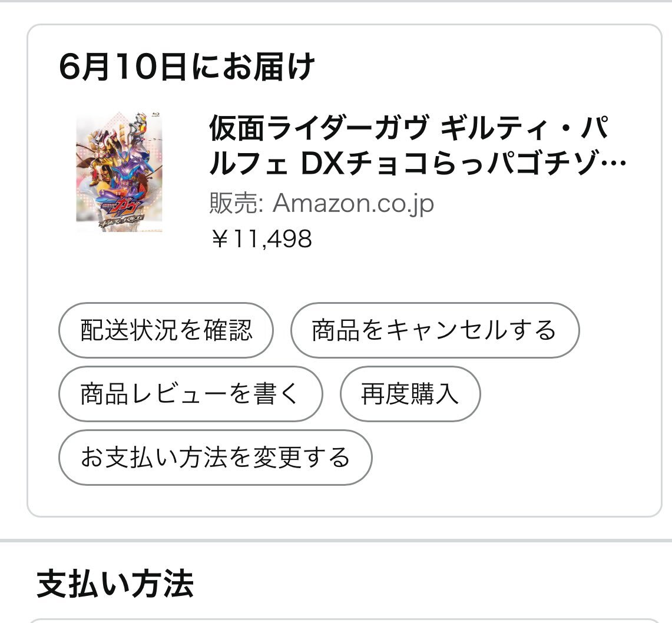This screenshot has height=623, width=672.
Task: Select the 支払い方法 section heading
Action: [x=115, y=583]
